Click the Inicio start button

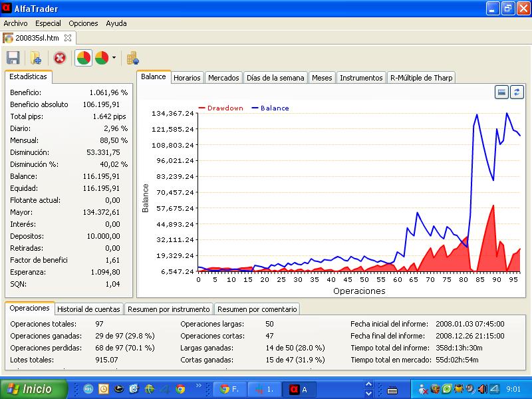click(35, 388)
